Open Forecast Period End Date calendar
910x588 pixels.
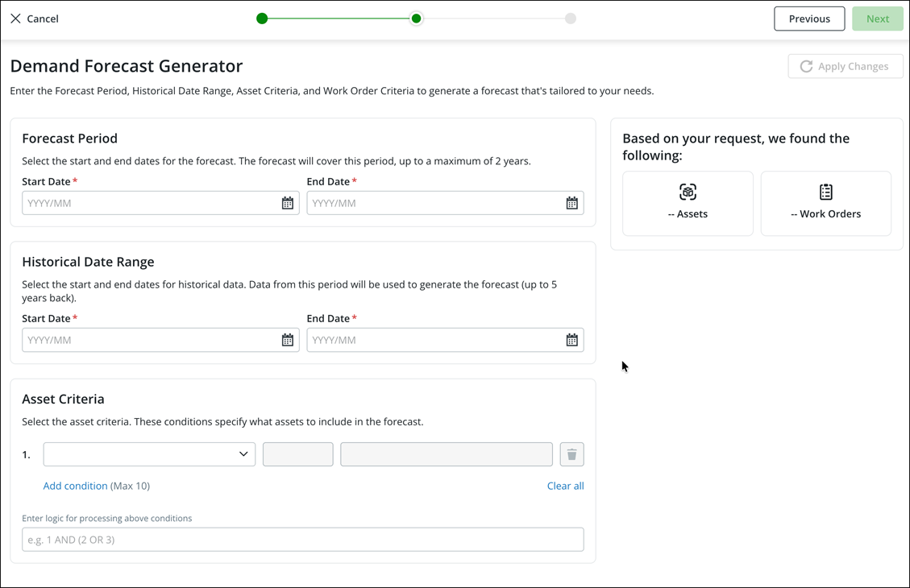[x=571, y=203]
